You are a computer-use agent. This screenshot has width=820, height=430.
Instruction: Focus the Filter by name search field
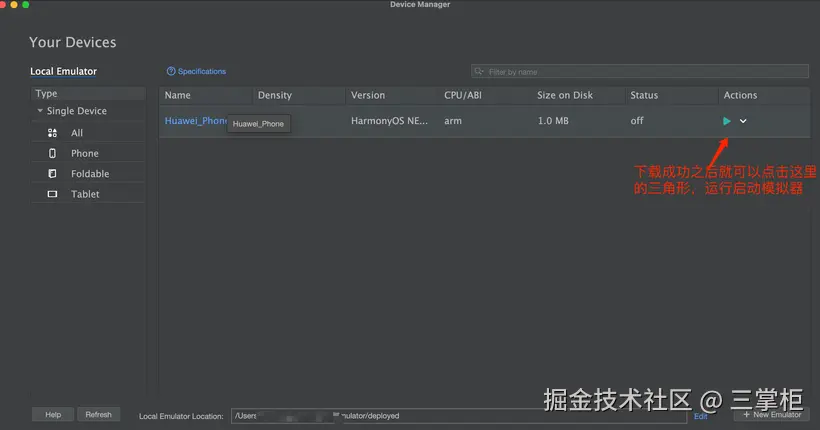pyautogui.click(x=640, y=72)
